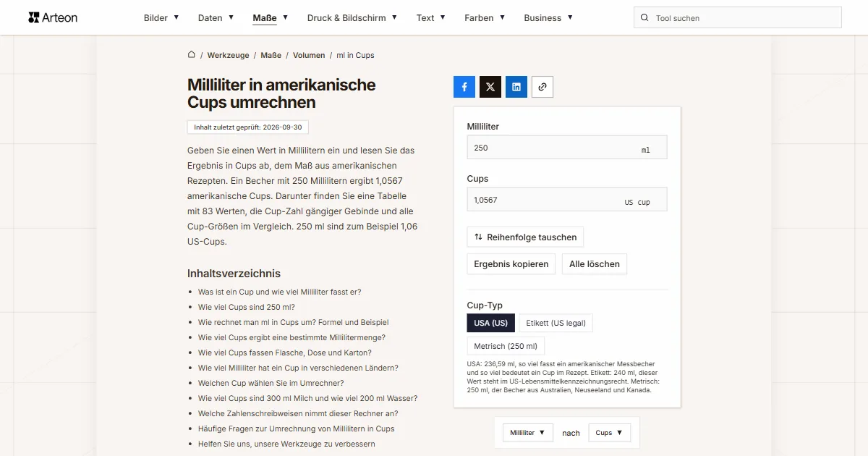Jump to 'Welche Zahlenschreibweisen' section
The image size is (868, 456).
[x=298, y=413]
